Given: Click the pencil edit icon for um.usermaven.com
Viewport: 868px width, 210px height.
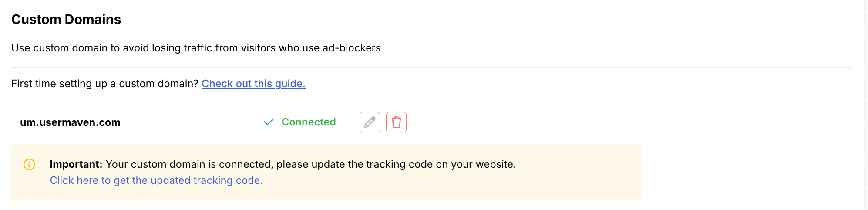Looking at the screenshot, I should tap(370, 122).
